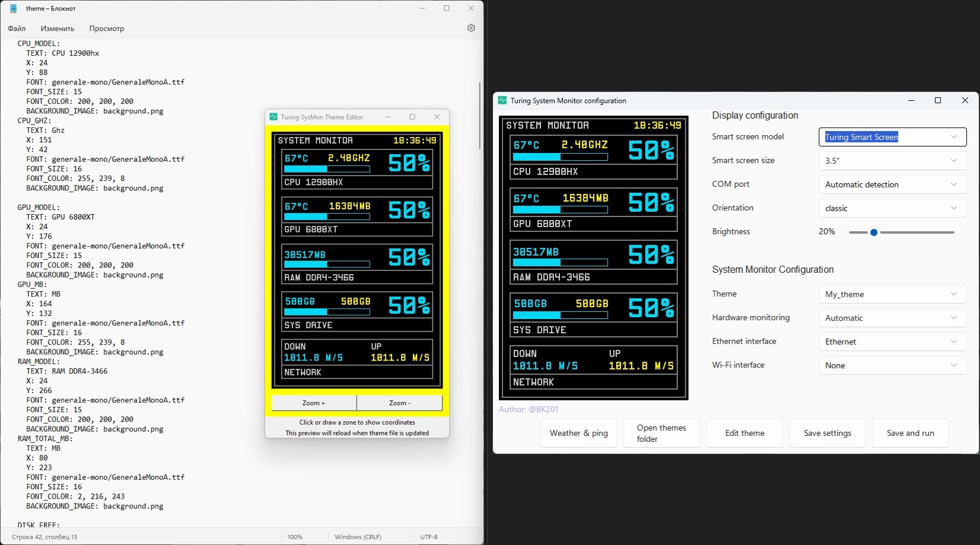Click Open themes folder button
The height and width of the screenshot is (545, 980).
coord(661,433)
